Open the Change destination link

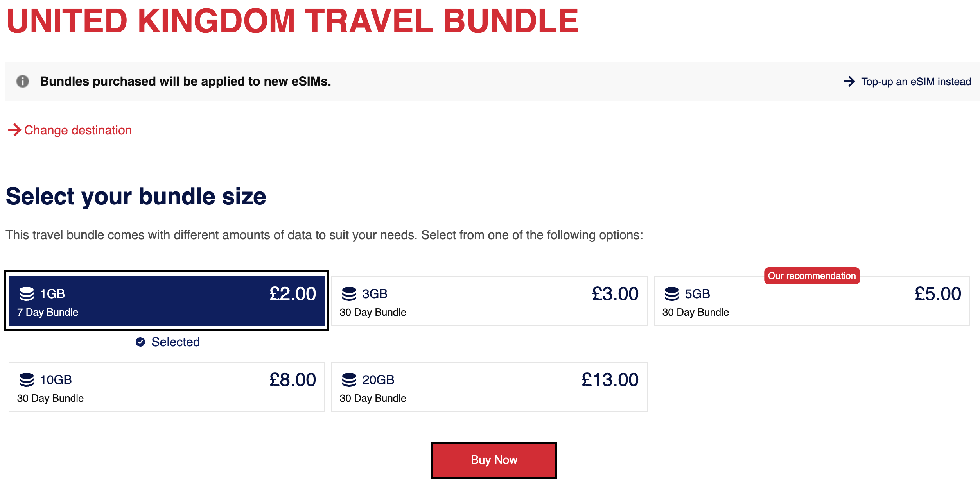(x=78, y=130)
